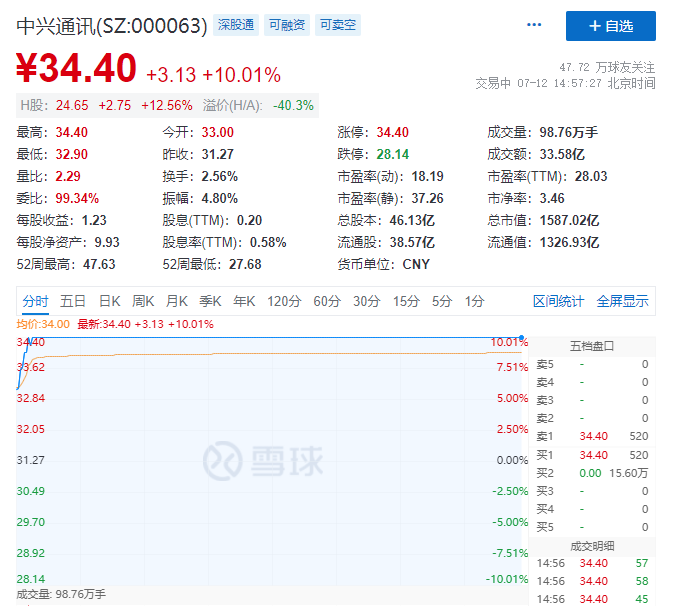676x606 pixels.
Task: Click the 深股通 tag
Action: (x=236, y=25)
